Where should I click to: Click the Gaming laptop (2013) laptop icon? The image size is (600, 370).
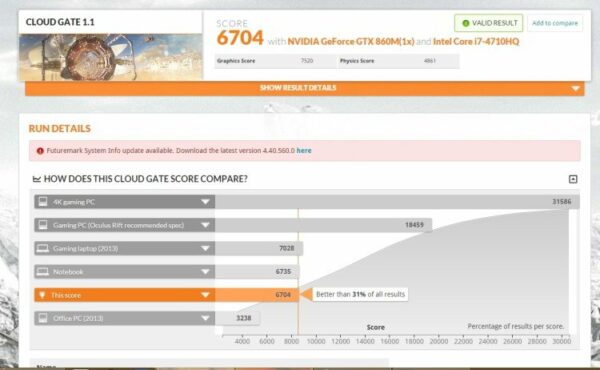pos(42,248)
